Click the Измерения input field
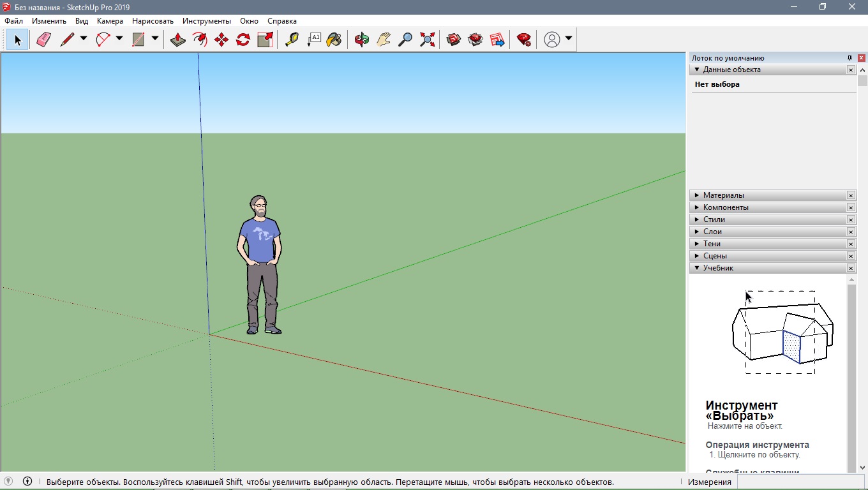The width and height of the screenshot is (868, 490). click(x=801, y=482)
